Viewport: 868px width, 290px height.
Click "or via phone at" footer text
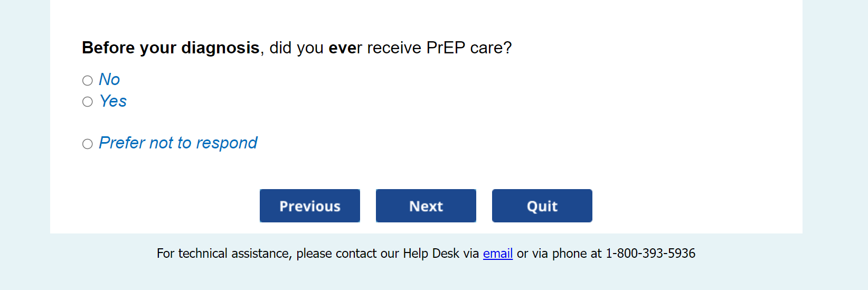(559, 254)
